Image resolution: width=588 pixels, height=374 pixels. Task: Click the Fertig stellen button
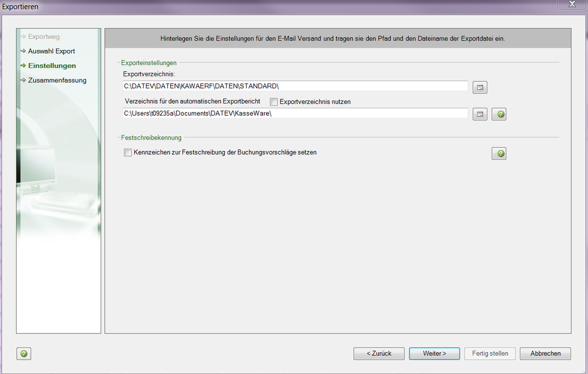click(490, 353)
